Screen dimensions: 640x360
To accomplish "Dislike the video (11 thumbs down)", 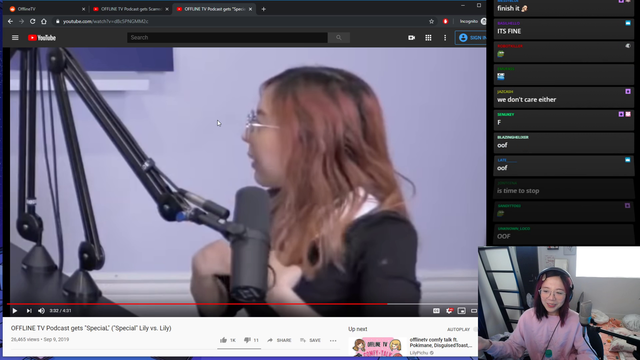I will click(x=251, y=340).
